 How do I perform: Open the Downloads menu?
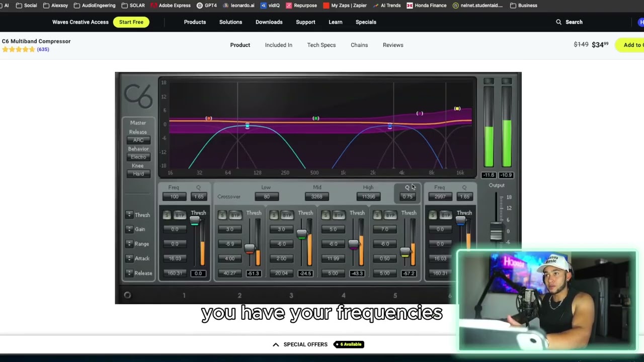(x=269, y=22)
